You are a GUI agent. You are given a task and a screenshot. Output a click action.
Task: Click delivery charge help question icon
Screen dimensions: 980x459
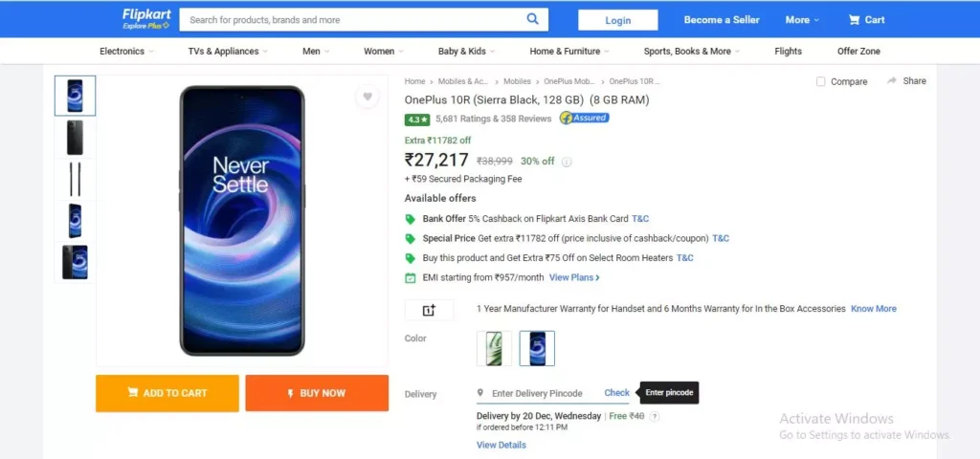(655, 417)
